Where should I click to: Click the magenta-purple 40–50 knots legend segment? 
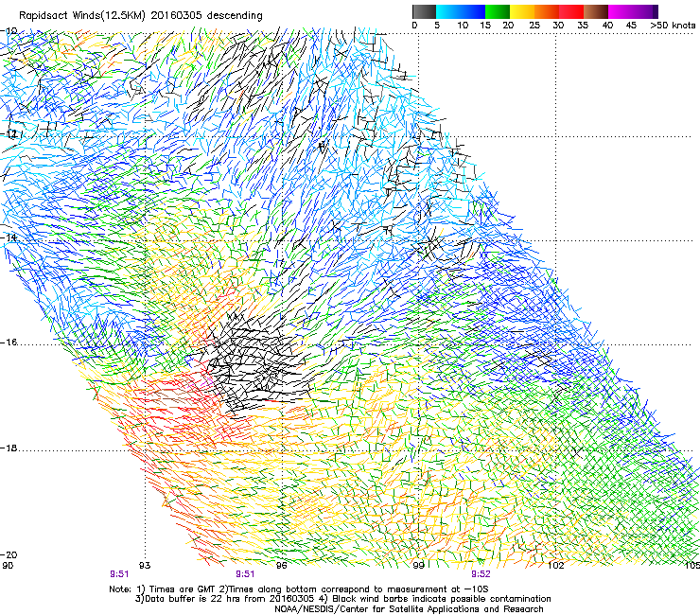(633, 11)
